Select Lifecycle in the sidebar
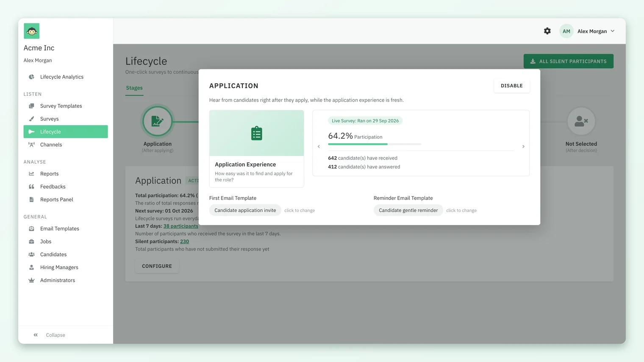The width and height of the screenshot is (644, 362). click(66, 131)
